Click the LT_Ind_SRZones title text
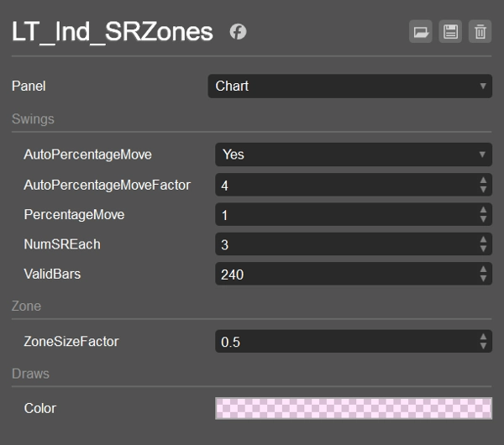 (x=113, y=32)
